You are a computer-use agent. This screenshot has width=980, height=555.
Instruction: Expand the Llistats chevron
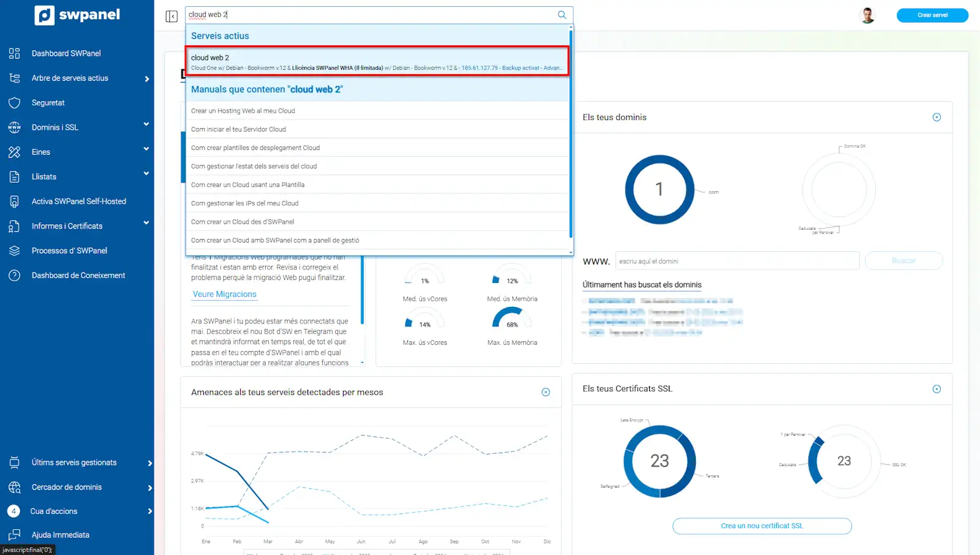point(146,174)
